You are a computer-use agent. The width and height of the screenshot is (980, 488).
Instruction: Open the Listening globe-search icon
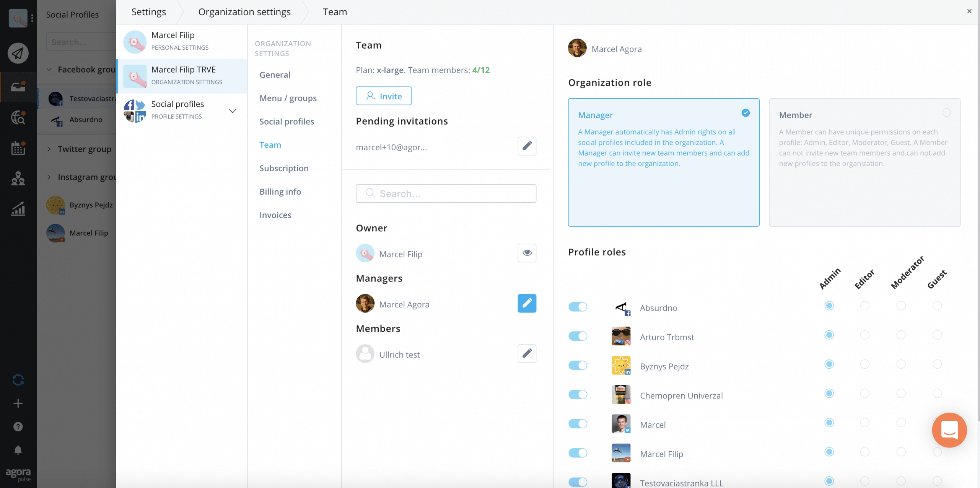pyautogui.click(x=18, y=117)
